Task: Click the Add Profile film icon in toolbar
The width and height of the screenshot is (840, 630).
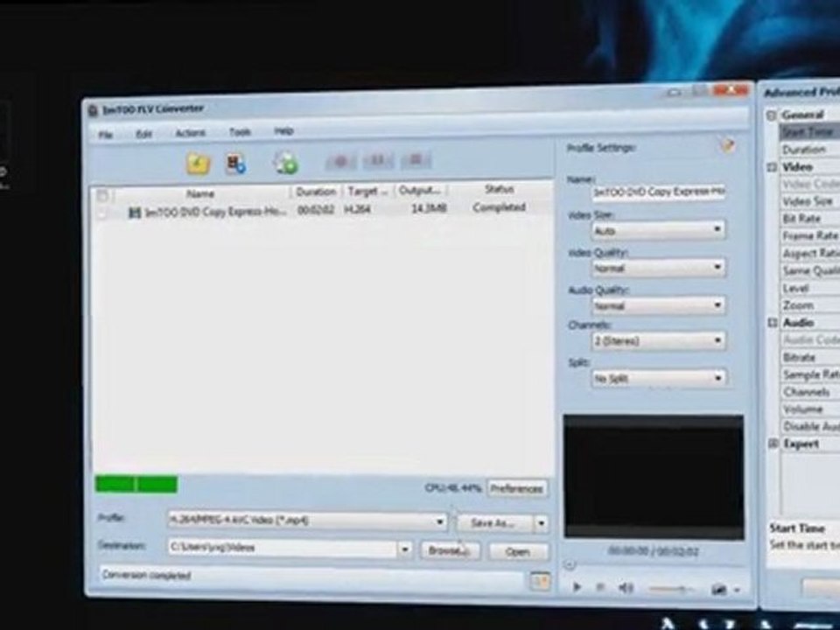Action: click(x=235, y=164)
